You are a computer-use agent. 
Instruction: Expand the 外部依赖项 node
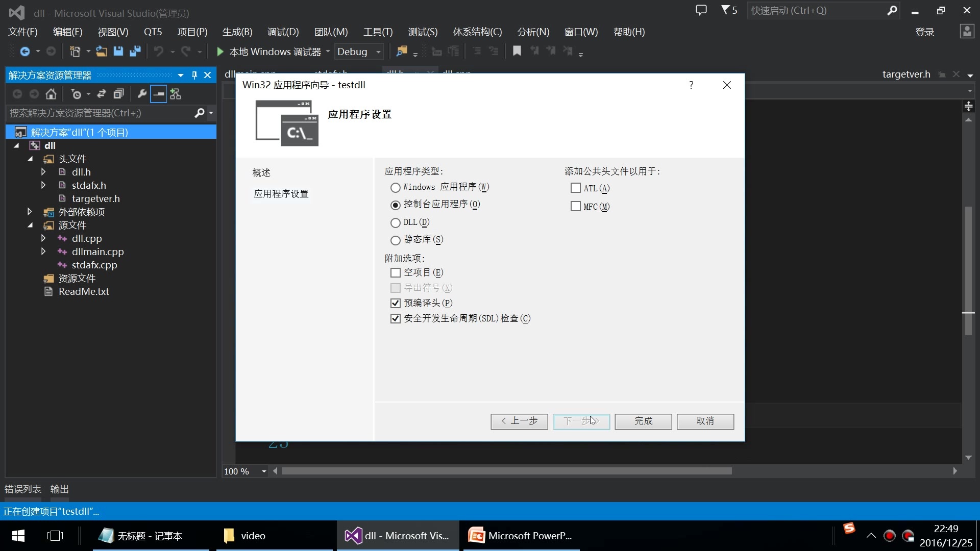(x=30, y=212)
